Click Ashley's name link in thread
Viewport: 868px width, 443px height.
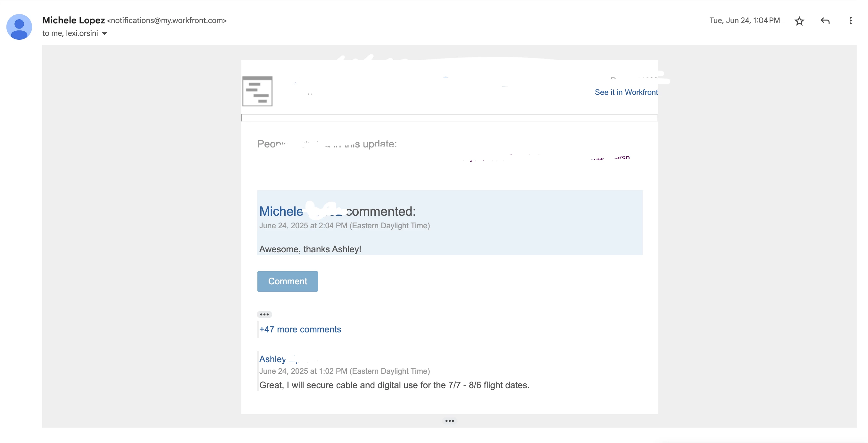pyautogui.click(x=272, y=359)
